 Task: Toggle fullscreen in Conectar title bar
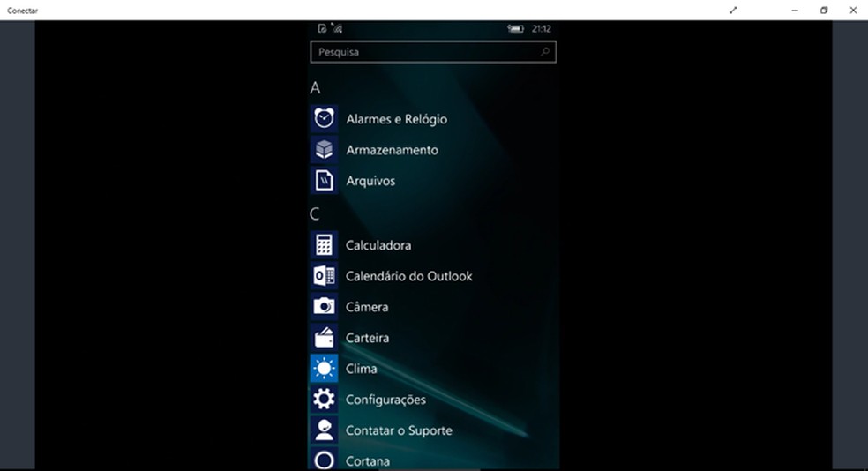733,10
